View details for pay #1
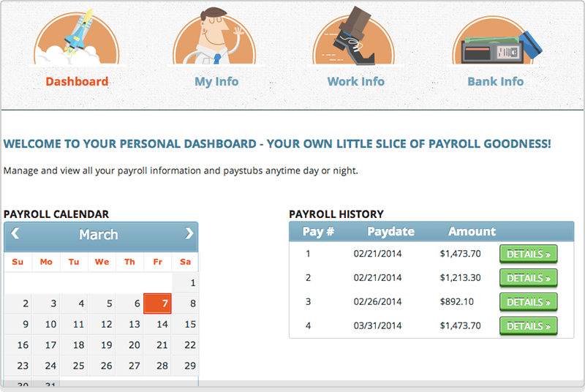 (x=528, y=254)
